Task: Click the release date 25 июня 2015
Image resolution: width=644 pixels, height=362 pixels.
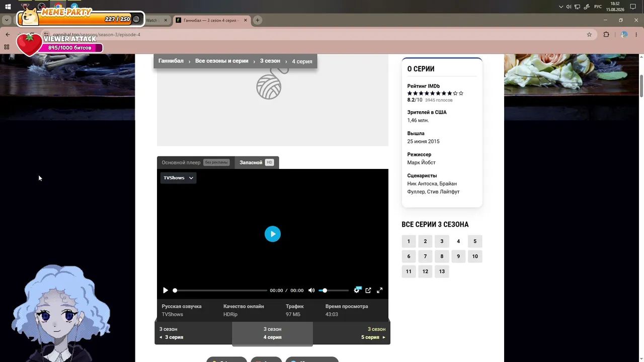Action: coord(424,141)
